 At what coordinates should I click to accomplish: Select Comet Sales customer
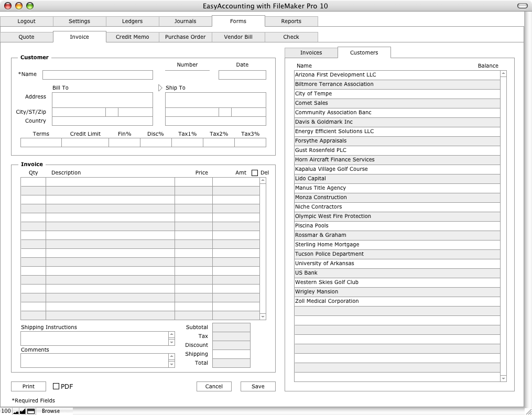tap(397, 103)
